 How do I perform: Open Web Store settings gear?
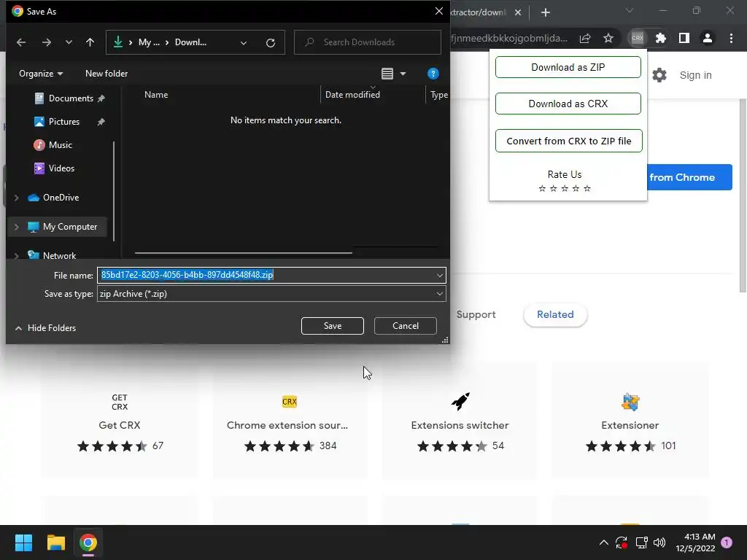tap(659, 75)
